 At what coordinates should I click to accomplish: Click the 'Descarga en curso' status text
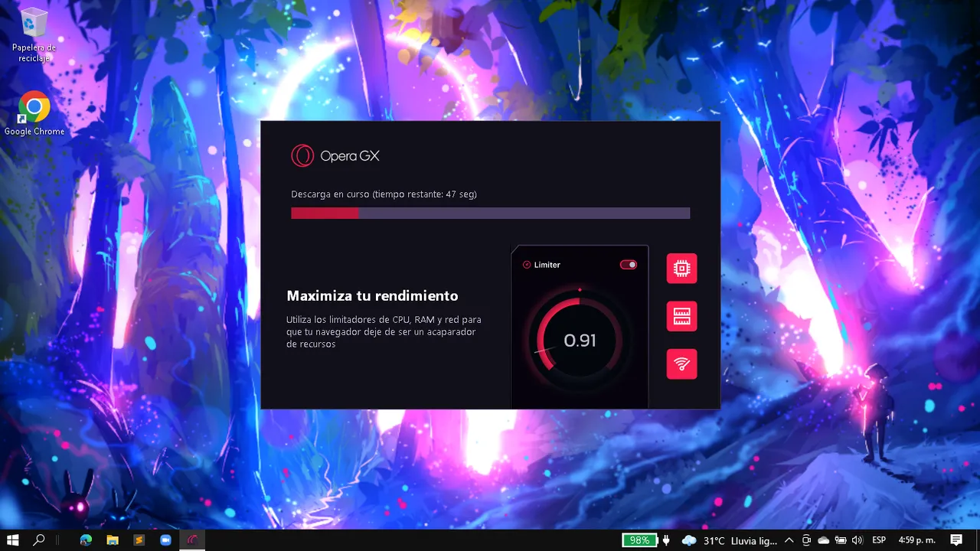point(384,194)
